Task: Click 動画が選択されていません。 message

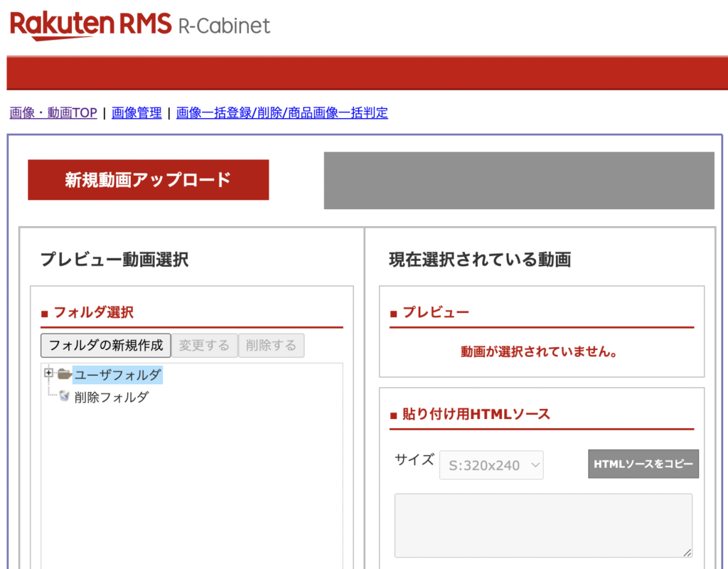Action: (x=539, y=351)
